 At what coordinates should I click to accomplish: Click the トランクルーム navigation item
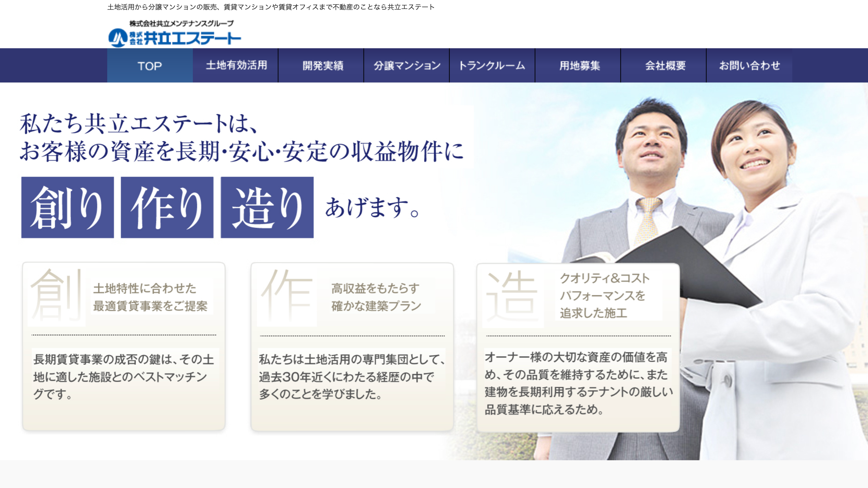tap(492, 66)
